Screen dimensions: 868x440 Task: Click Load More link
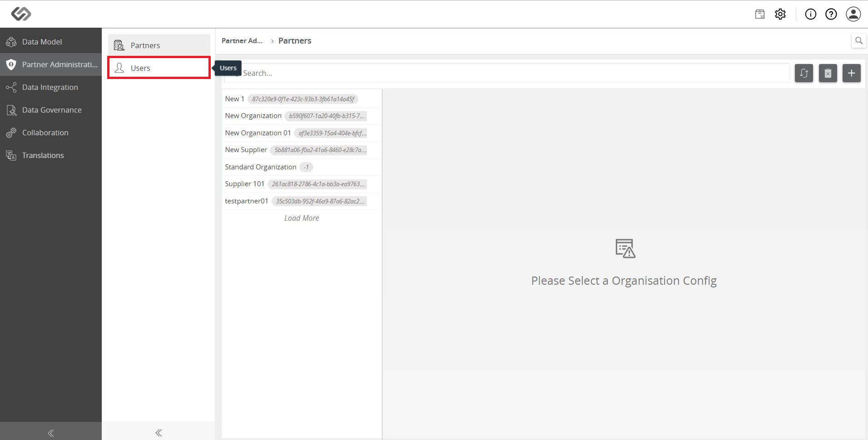coord(302,218)
